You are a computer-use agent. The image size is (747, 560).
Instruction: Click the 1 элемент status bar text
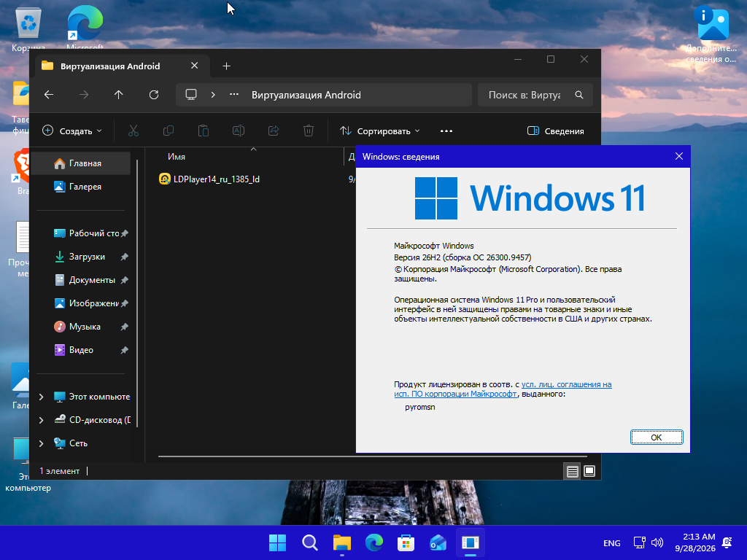tap(59, 471)
